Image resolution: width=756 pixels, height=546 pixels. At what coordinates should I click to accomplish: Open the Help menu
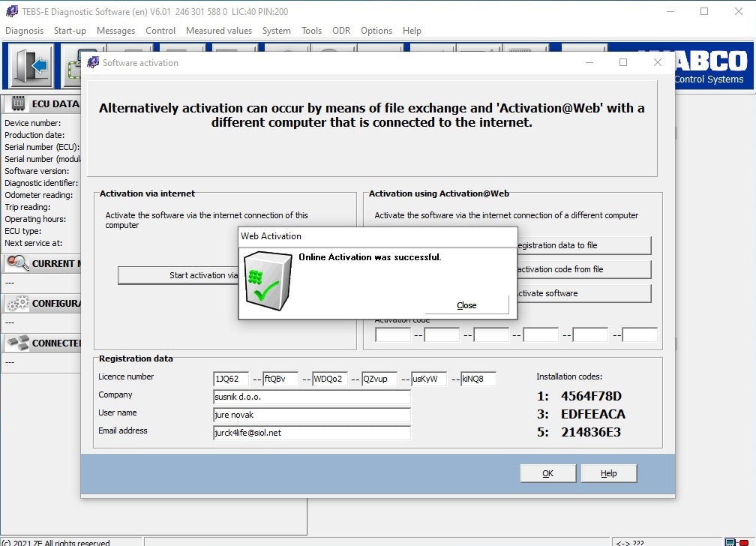coord(412,31)
